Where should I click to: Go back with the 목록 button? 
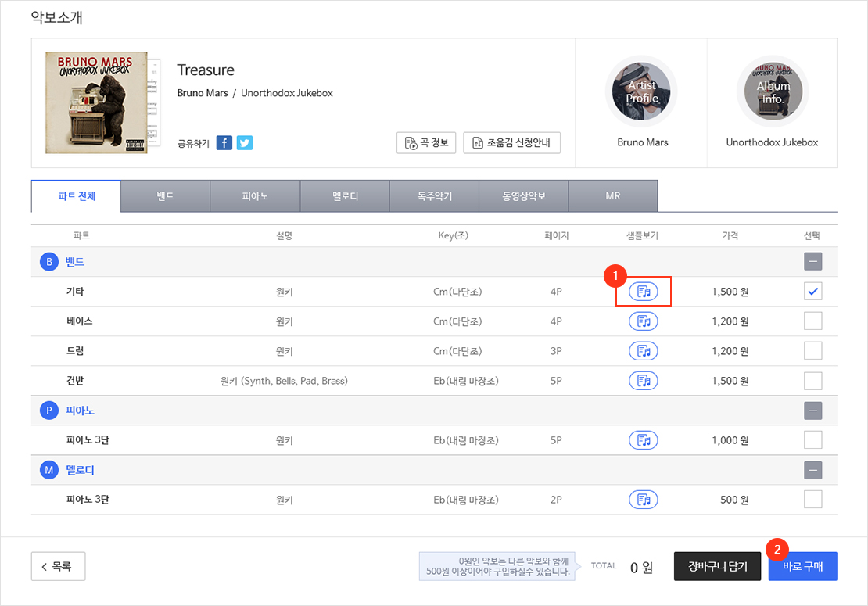pos(58,566)
